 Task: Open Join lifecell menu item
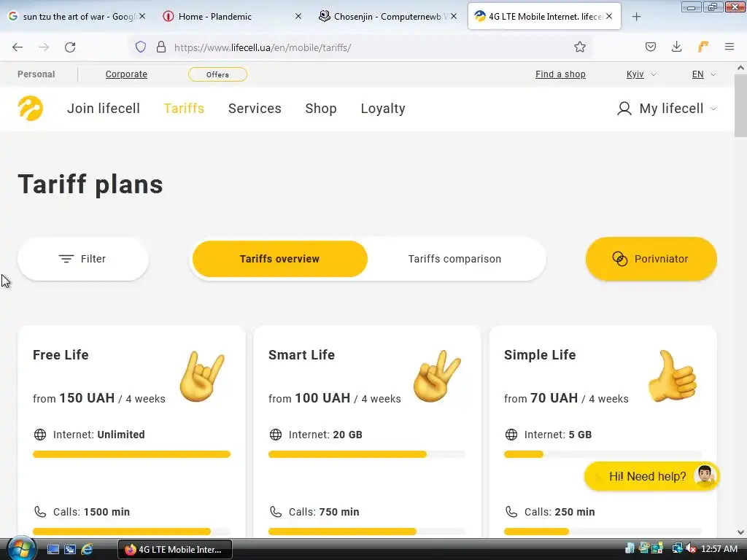[104, 109]
